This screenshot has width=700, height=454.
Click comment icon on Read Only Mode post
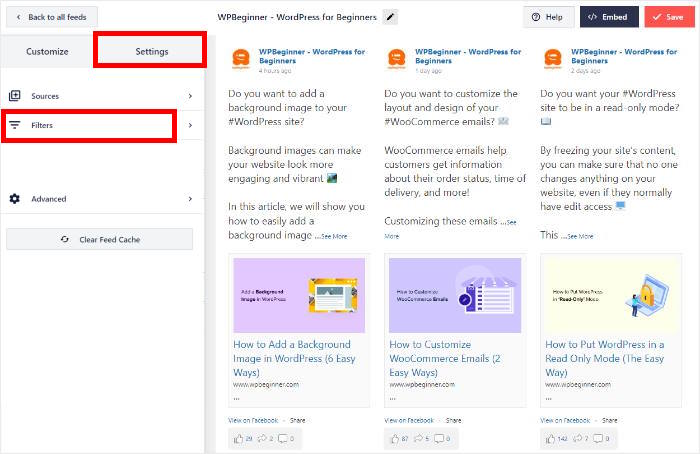(x=598, y=438)
